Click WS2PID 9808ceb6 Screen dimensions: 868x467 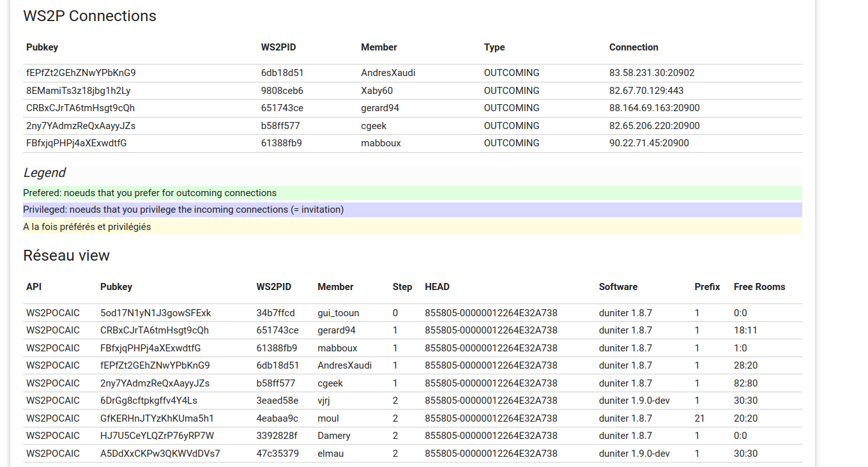point(282,91)
